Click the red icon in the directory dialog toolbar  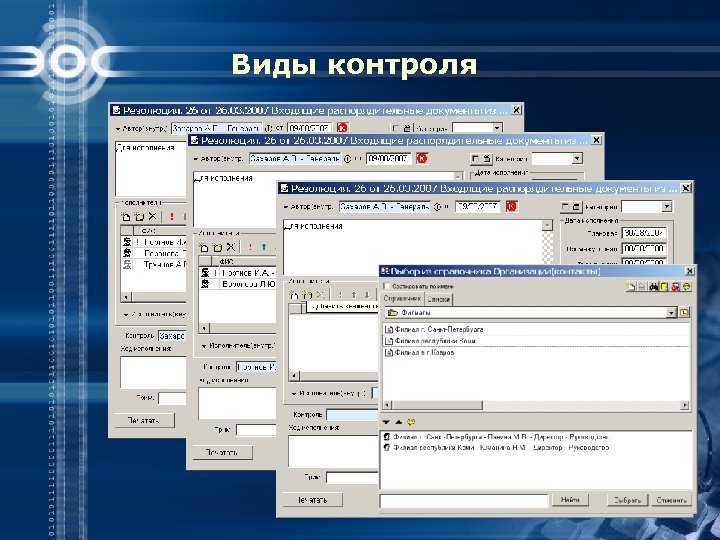[x=675, y=287]
